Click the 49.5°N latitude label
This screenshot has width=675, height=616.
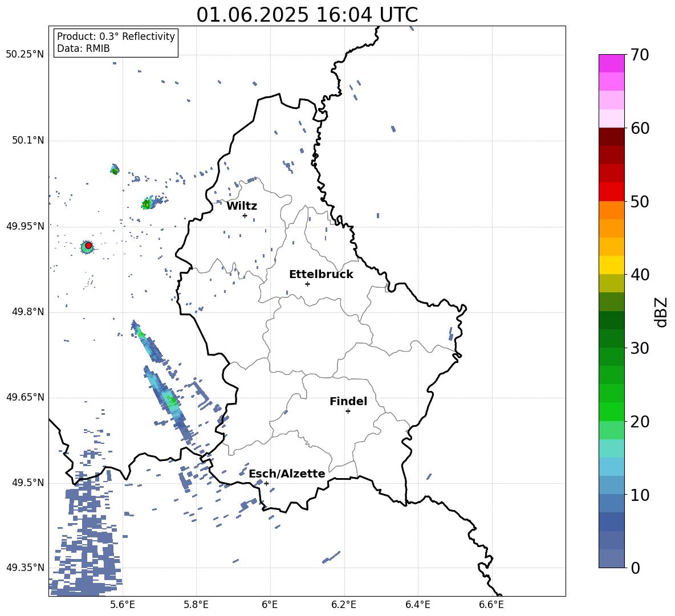(x=27, y=483)
